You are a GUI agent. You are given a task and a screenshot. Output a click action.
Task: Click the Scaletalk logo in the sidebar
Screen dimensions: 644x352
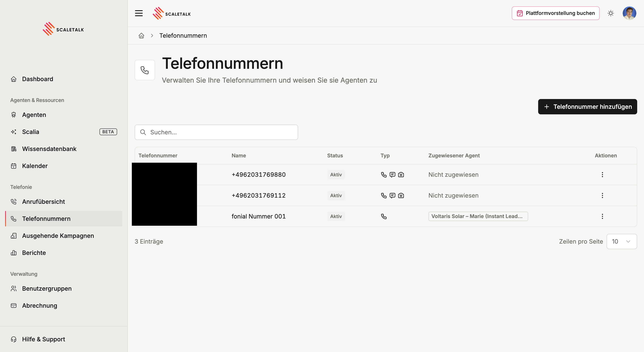tap(63, 29)
